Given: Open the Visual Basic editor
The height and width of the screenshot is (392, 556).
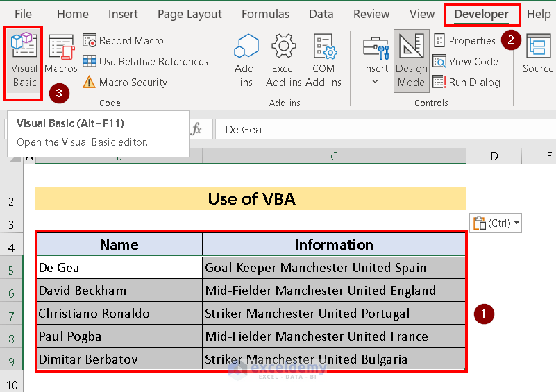Looking at the screenshot, I should pos(24,60).
